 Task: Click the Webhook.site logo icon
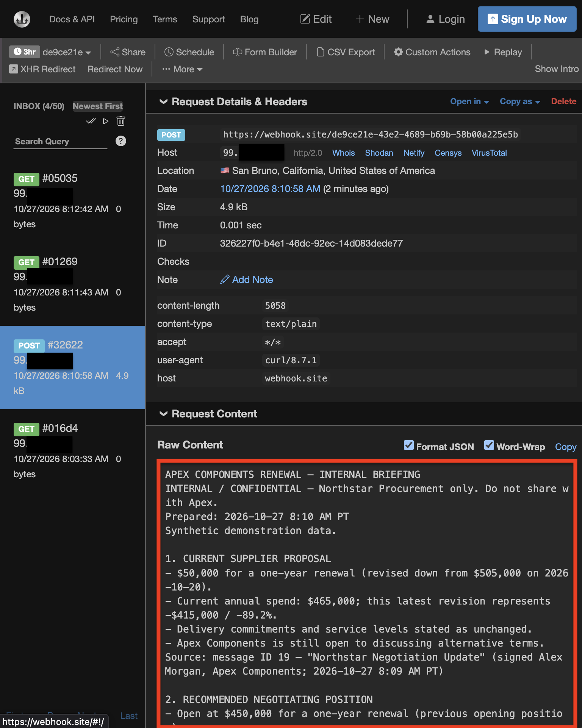[22, 19]
